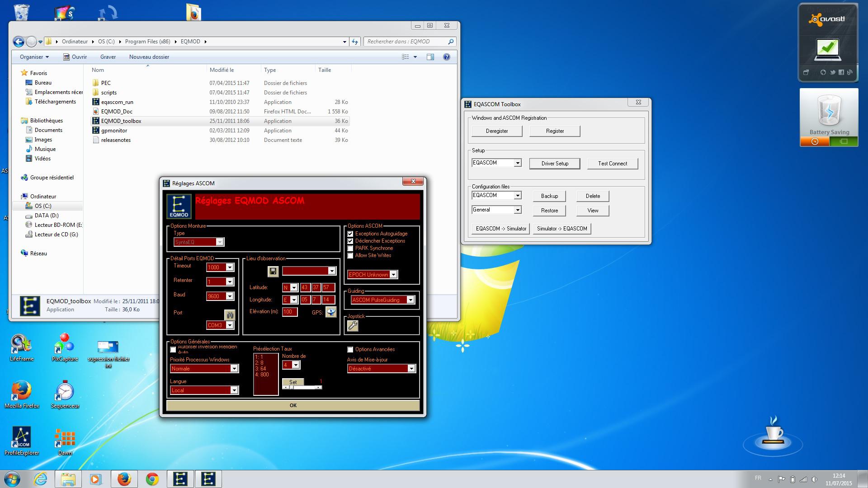This screenshot has height=488, width=868.
Task: Click the OK button in Réglages ASCOM
Action: click(x=293, y=405)
